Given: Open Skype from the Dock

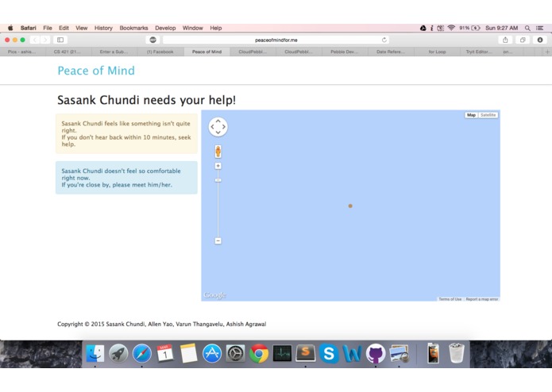Looking at the screenshot, I should tap(329, 353).
